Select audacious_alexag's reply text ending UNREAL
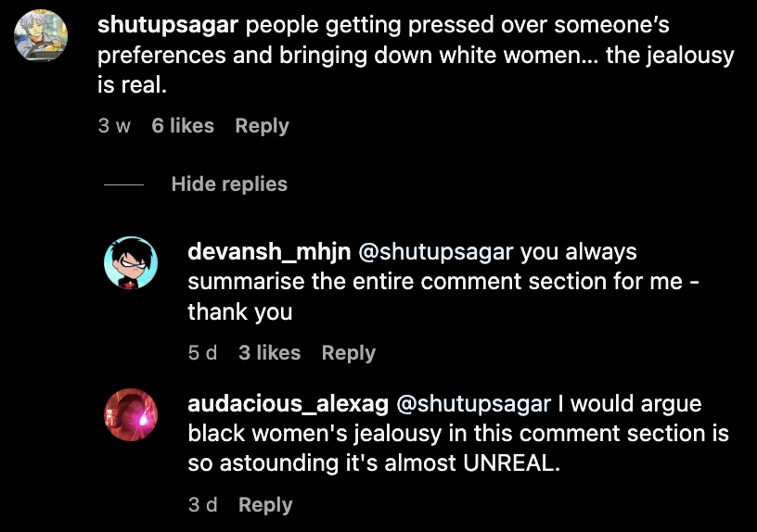The width and height of the screenshot is (757, 532). [x=458, y=434]
